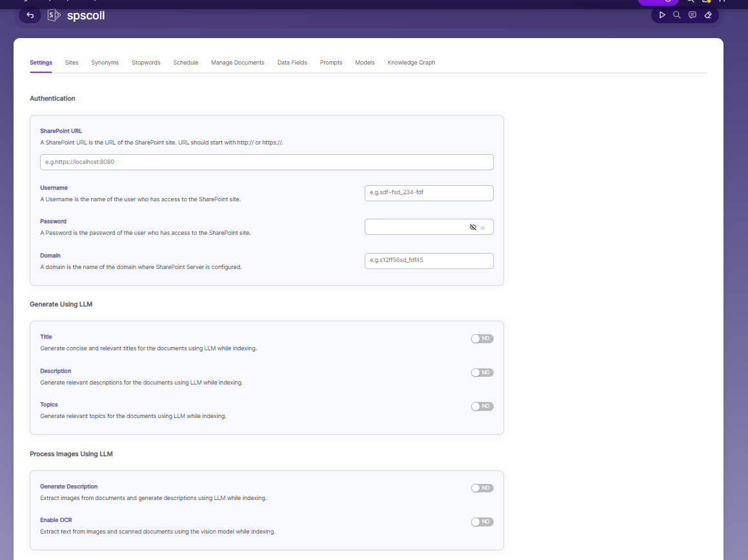Focus the SharePoint URL input field
748x560 pixels.
pyautogui.click(x=267, y=162)
